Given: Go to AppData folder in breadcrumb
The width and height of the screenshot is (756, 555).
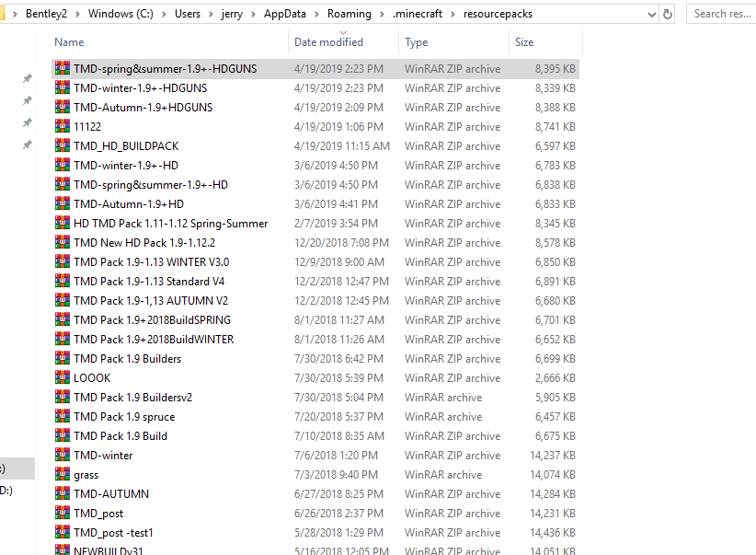Looking at the screenshot, I should (285, 14).
